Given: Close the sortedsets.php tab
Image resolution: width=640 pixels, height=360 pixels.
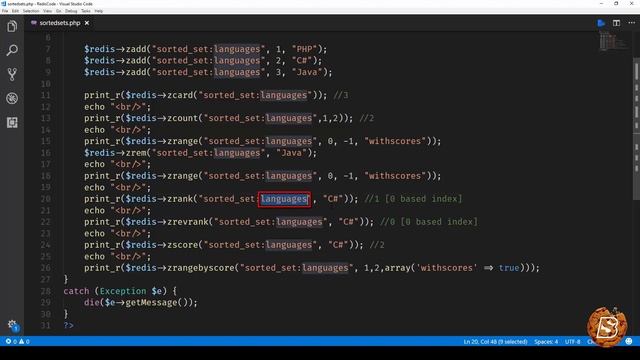Looking at the screenshot, I should 87,23.
